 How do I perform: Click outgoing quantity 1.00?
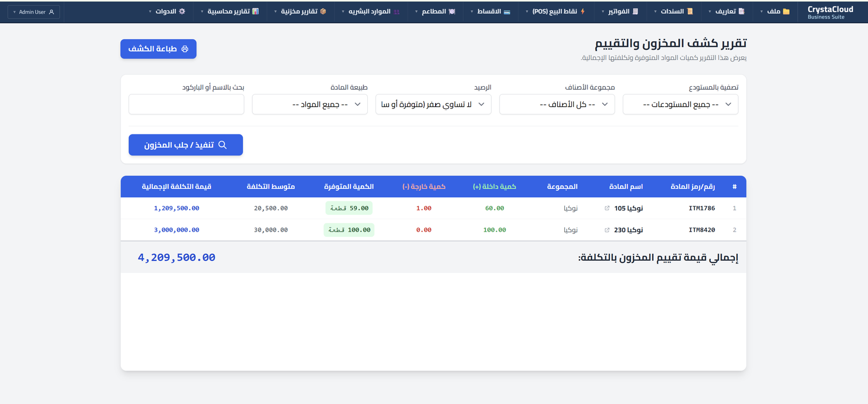point(424,208)
